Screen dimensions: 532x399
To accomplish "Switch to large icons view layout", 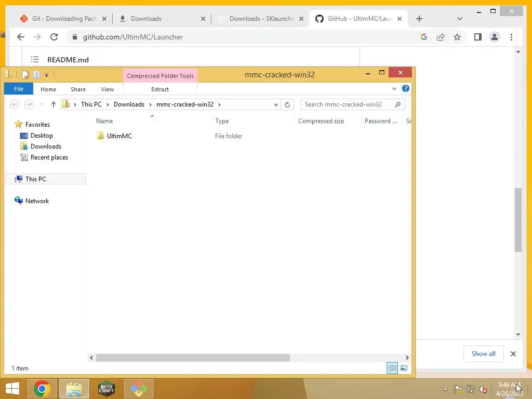I will tap(404, 368).
